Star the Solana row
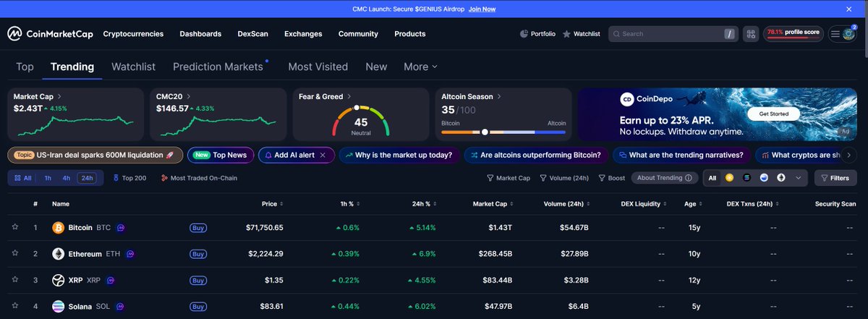The width and height of the screenshot is (868, 319). (x=14, y=306)
